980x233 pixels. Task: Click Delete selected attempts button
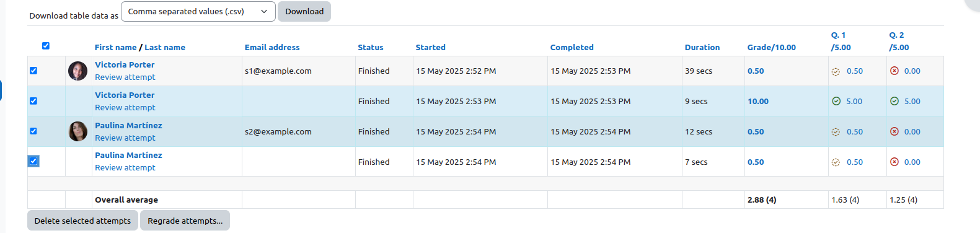82,221
